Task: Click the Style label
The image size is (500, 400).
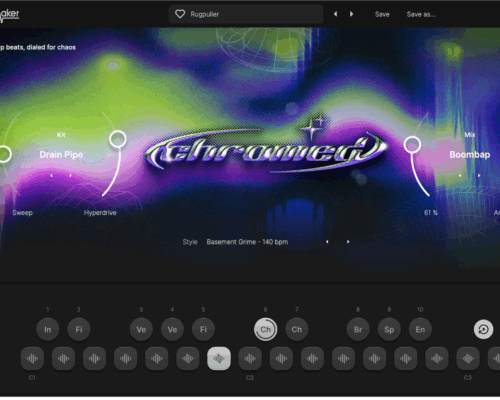Action: point(190,242)
